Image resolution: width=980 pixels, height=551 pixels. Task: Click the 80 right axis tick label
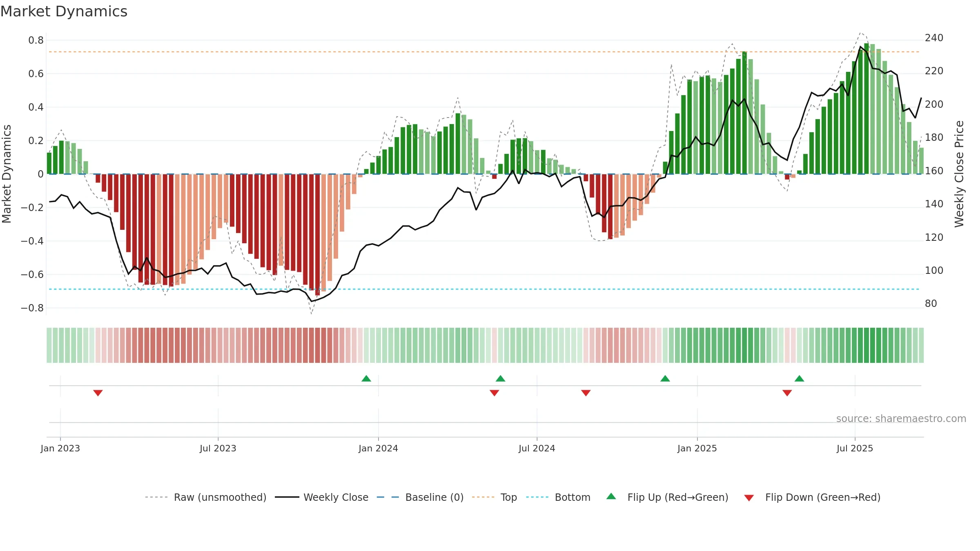click(931, 303)
